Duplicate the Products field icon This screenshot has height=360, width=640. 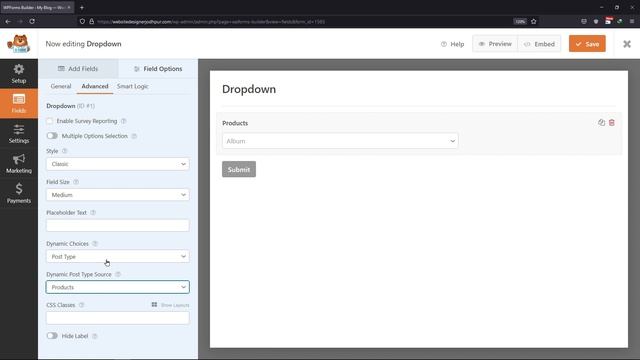point(601,122)
